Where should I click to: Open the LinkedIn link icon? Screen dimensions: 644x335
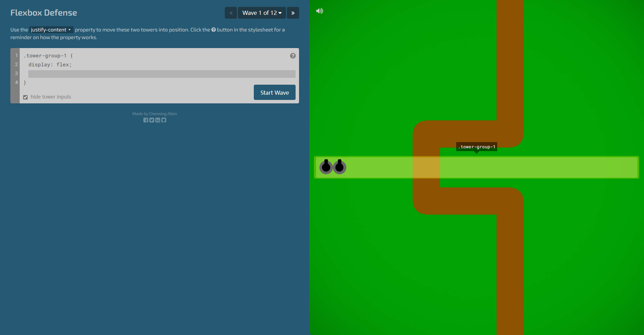click(x=157, y=120)
